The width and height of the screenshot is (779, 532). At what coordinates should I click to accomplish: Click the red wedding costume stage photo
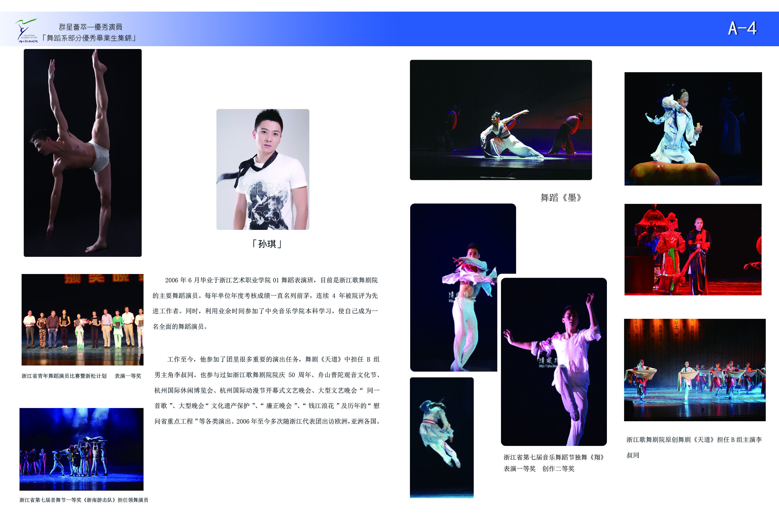(x=693, y=249)
